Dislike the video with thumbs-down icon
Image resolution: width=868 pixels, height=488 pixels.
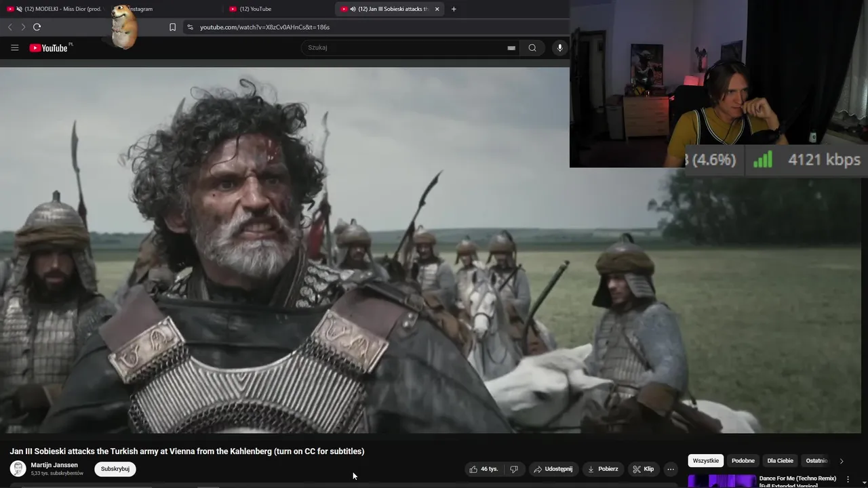[x=514, y=469]
